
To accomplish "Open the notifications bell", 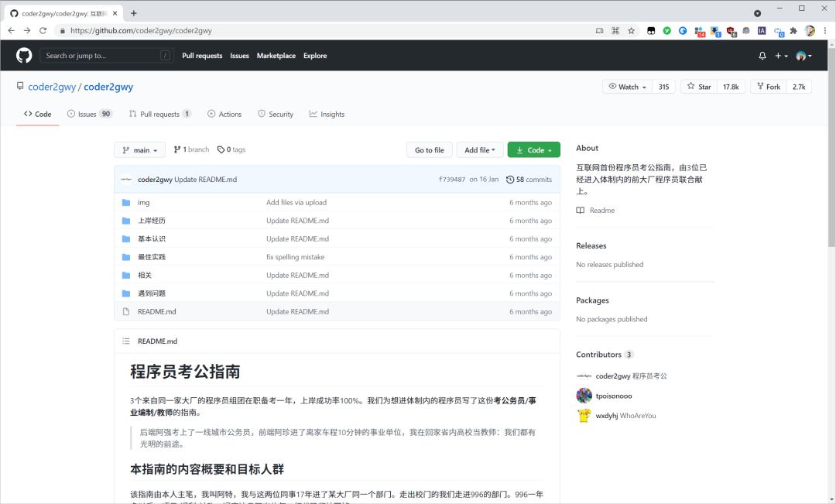I will (762, 56).
